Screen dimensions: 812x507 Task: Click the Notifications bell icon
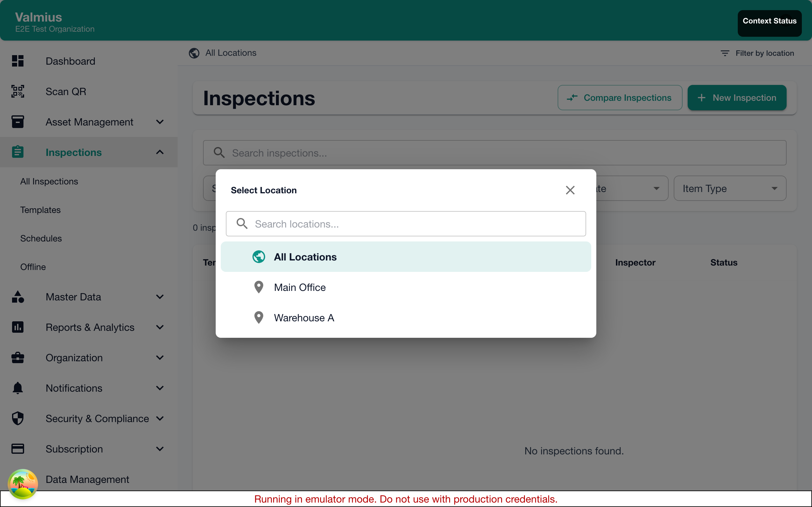(x=17, y=388)
